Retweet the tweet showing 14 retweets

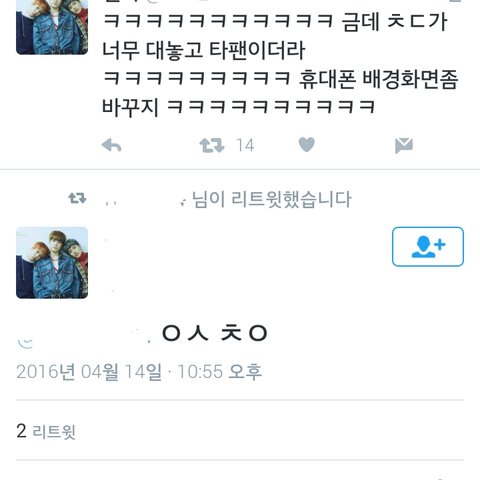[x=212, y=146]
